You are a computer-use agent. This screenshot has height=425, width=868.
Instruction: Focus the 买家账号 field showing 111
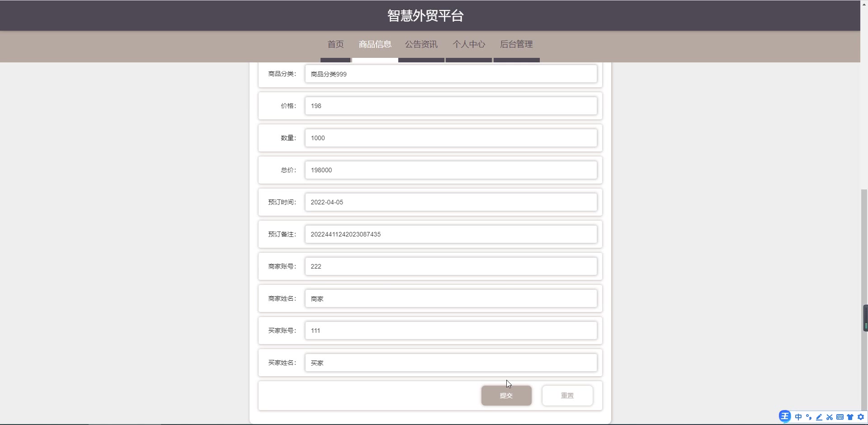[451, 331]
